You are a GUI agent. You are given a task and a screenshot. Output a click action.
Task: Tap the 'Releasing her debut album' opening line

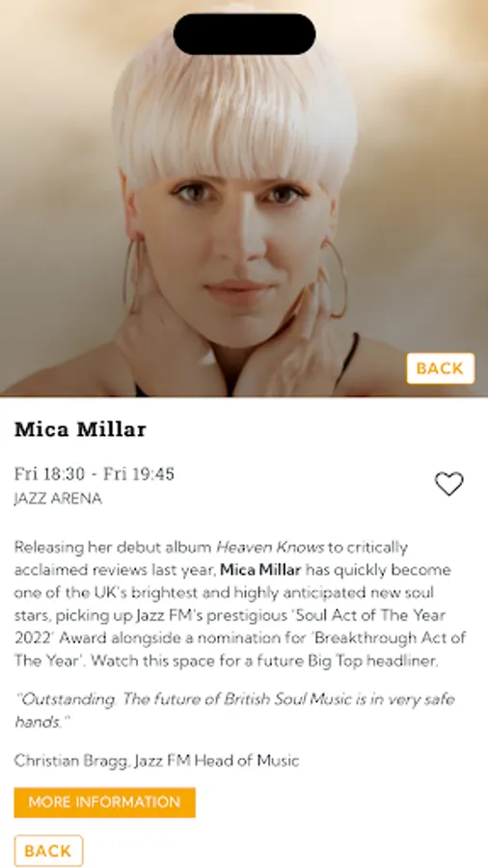pos(113,548)
